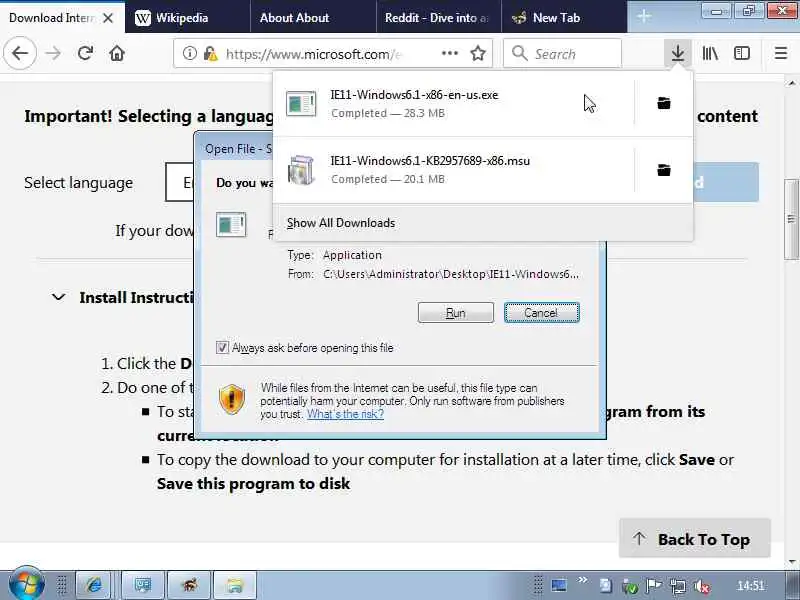Click the page vertical scrollbar thumb
Viewport: 800px width, 600px height.
click(791, 219)
